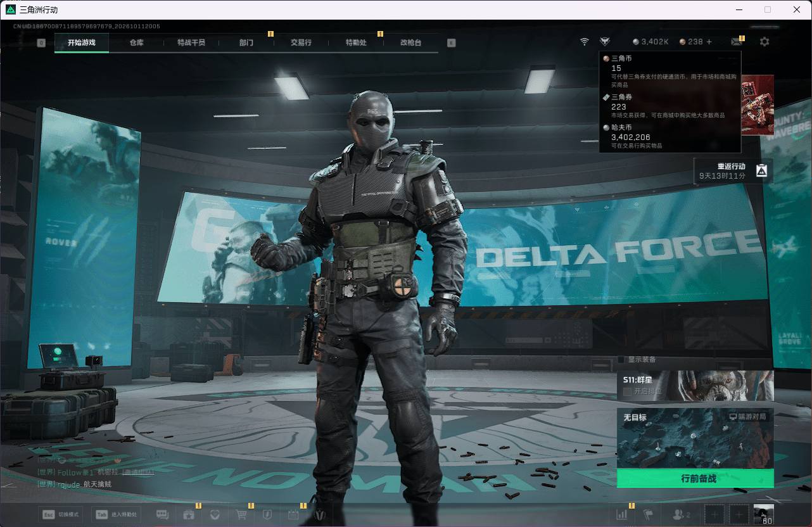Enable the 显示装备 checkbox
Screen dimensions: 812x527
coord(621,360)
